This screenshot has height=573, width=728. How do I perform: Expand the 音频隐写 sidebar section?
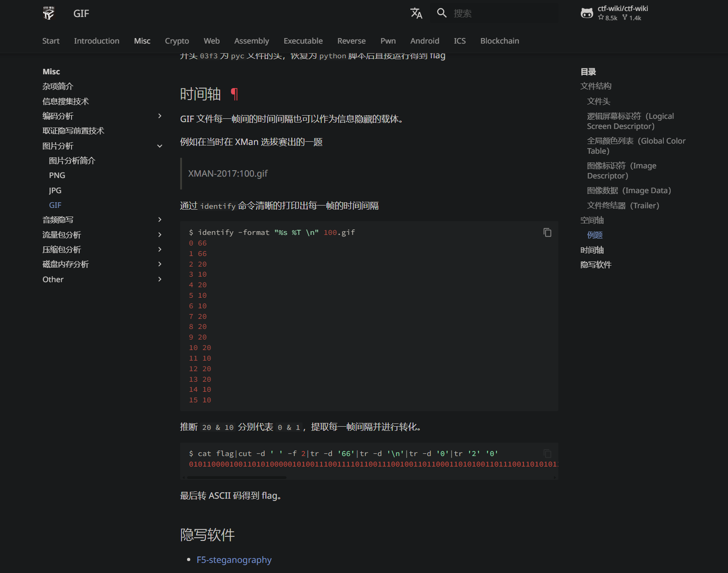[160, 220]
